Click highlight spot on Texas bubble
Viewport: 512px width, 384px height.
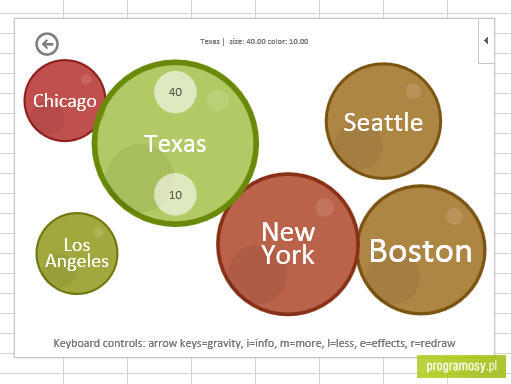pos(218,100)
